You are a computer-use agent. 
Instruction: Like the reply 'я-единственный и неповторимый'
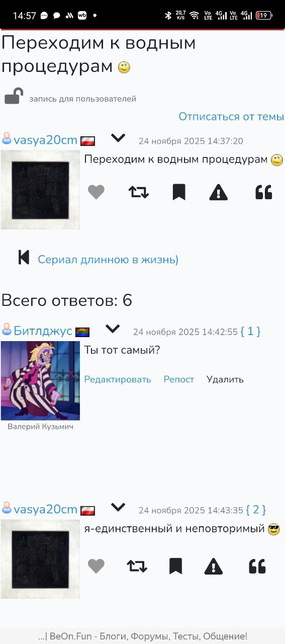pos(96,567)
